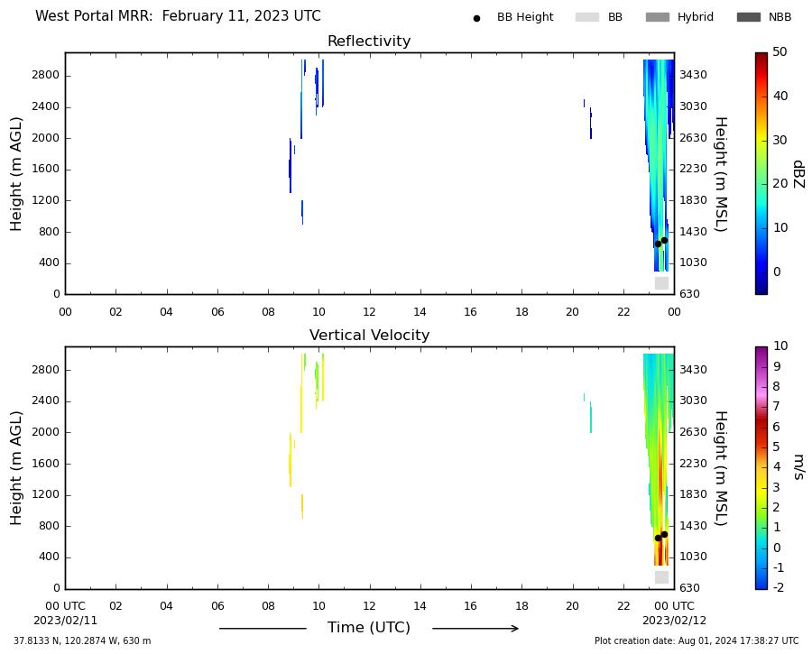The height and width of the screenshot is (654, 812).
Task: Click the '00 UTC' label at the time axis start
Action: pos(65,606)
